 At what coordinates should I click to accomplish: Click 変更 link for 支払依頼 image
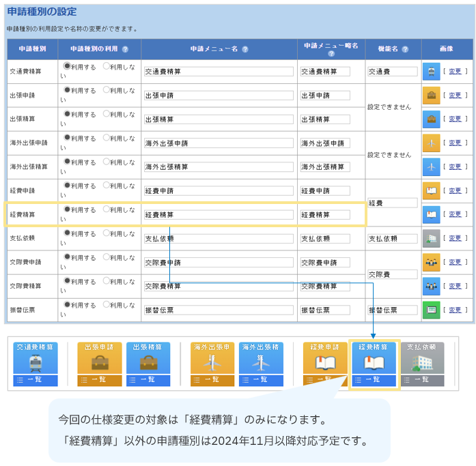coord(455,239)
